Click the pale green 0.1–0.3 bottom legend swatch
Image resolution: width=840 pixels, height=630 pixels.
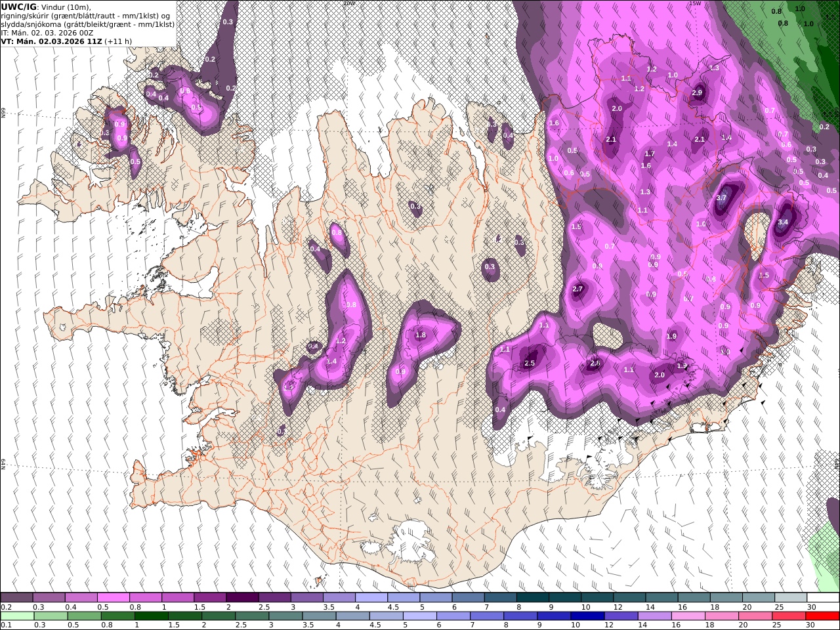[18, 616]
